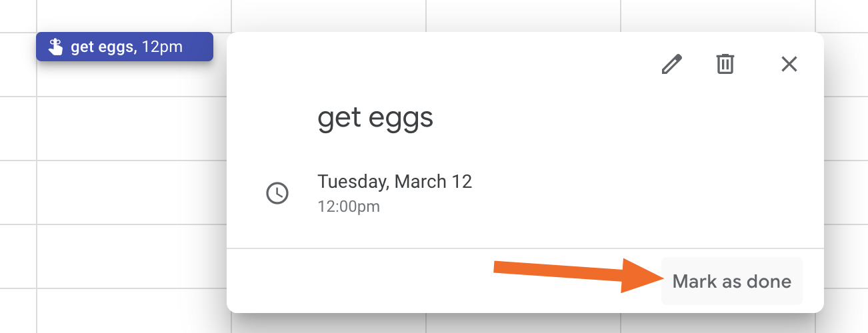Image resolution: width=868 pixels, height=333 pixels.
Task: Select the empty cell above the get eggs chip
Action: (x=133, y=16)
